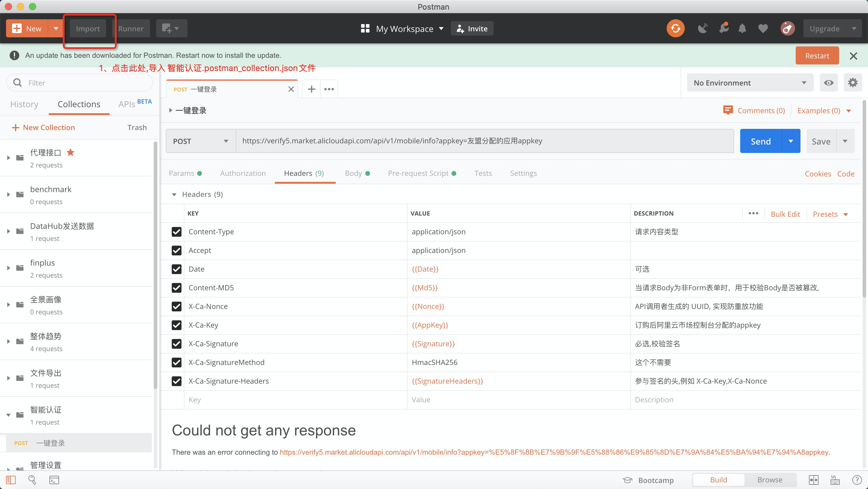Click the star on 代理接口 collection
Screen dimensions: 868x489
(x=71, y=152)
